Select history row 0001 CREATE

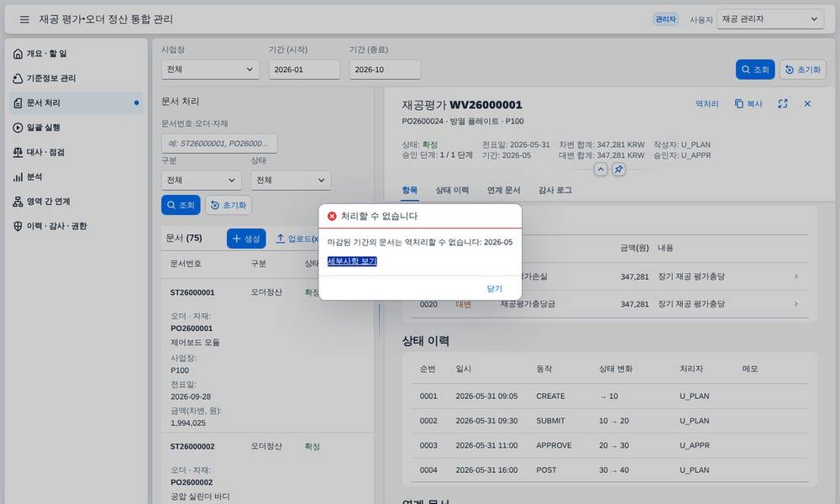(x=610, y=396)
